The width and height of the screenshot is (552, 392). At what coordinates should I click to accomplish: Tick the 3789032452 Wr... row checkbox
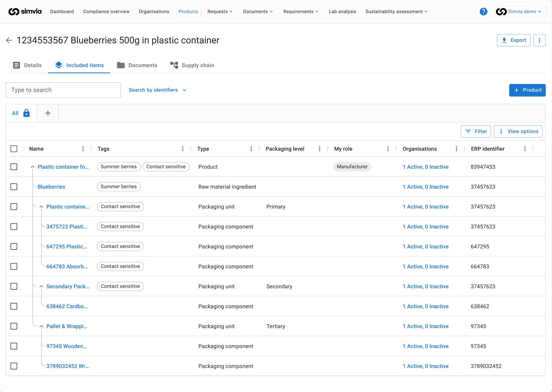coord(14,366)
